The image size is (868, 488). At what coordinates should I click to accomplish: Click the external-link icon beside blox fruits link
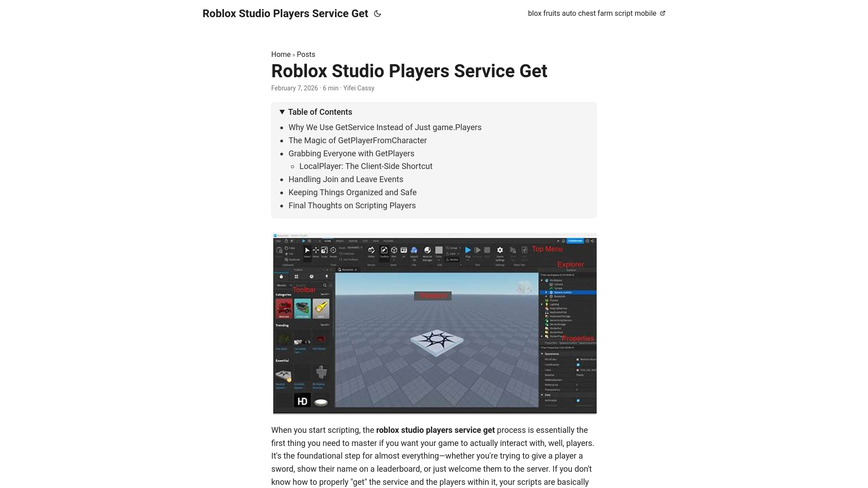(x=663, y=13)
